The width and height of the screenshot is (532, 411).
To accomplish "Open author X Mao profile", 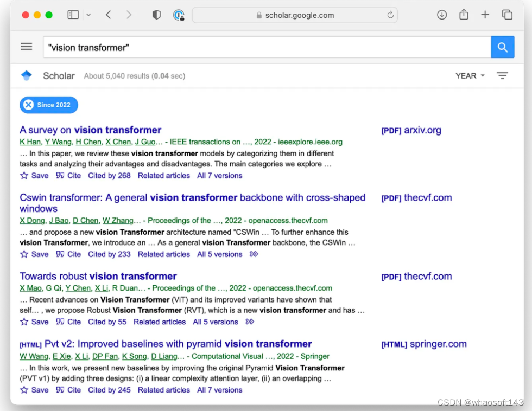I will pos(30,288).
